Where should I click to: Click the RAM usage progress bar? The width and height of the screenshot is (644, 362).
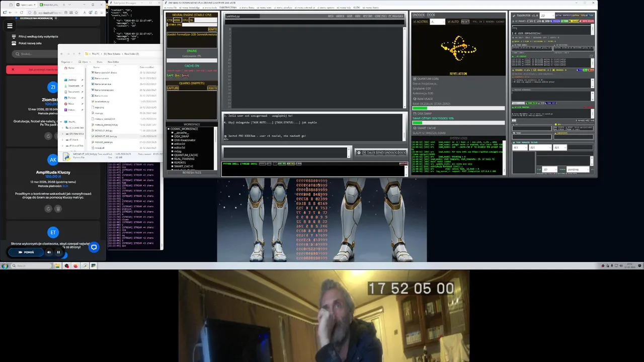458,108
